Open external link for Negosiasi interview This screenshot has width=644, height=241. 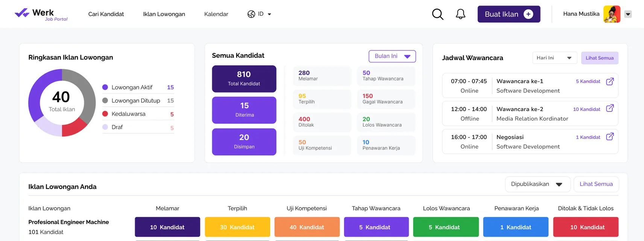610,137
